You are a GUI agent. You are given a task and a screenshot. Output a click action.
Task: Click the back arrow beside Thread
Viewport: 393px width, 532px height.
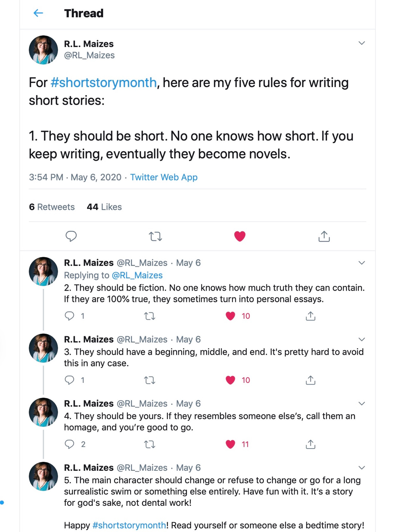(38, 13)
